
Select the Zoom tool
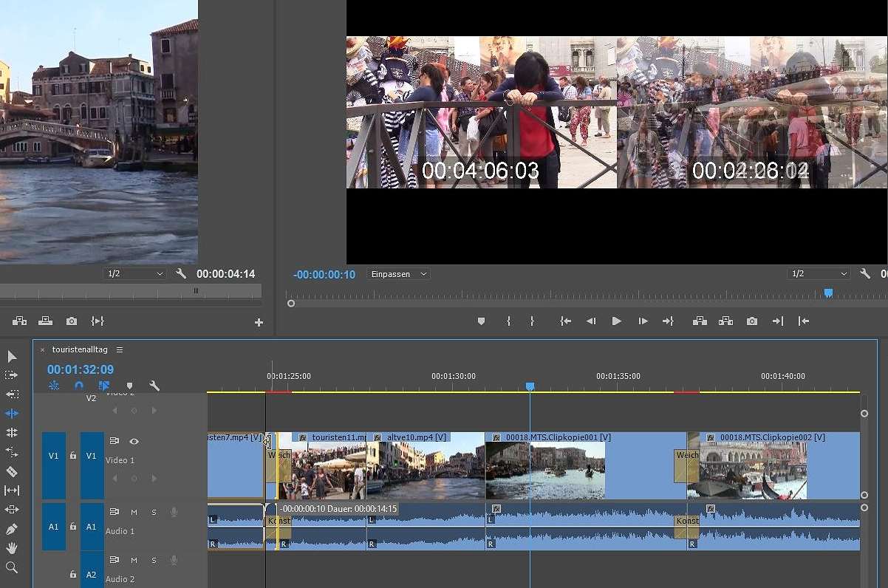coord(11,567)
